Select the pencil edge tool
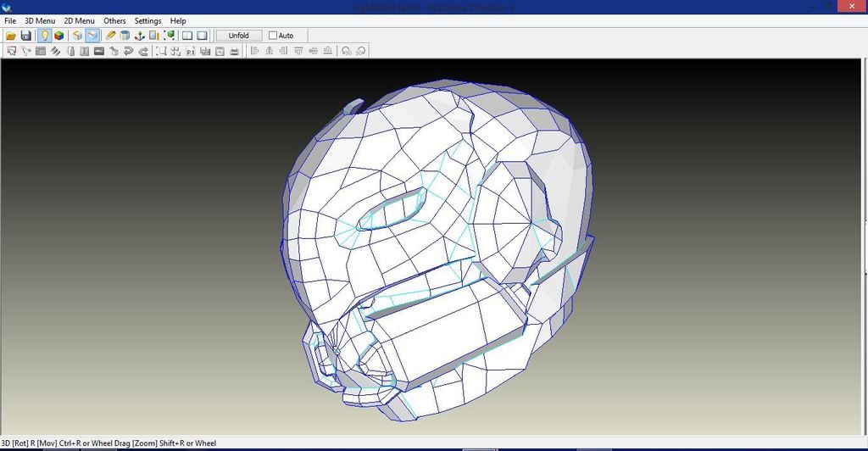The width and height of the screenshot is (868, 451). click(x=111, y=36)
